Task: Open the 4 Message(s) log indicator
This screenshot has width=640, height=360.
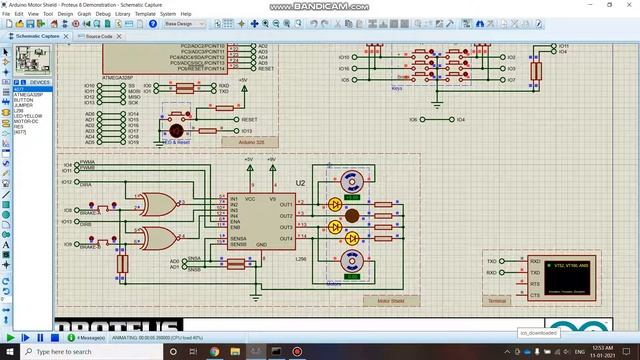Action: 87,338
